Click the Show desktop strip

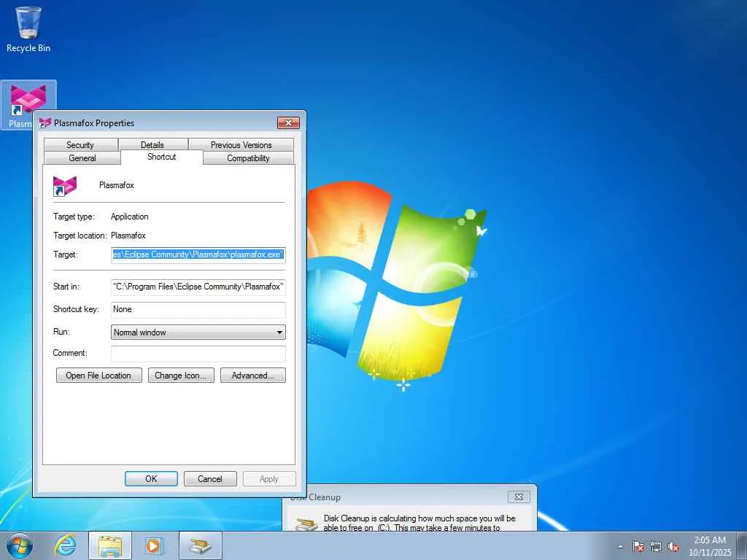coord(741,545)
